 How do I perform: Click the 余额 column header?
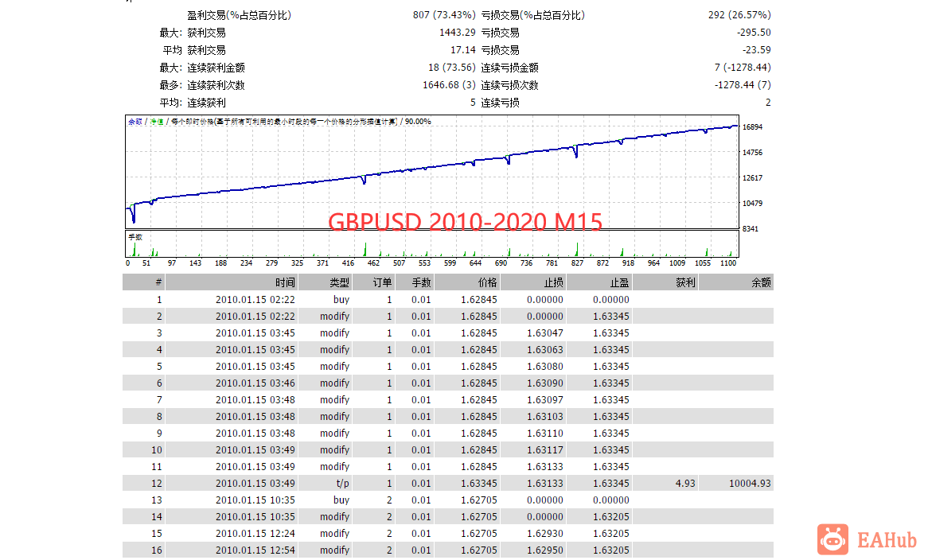coord(761,282)
